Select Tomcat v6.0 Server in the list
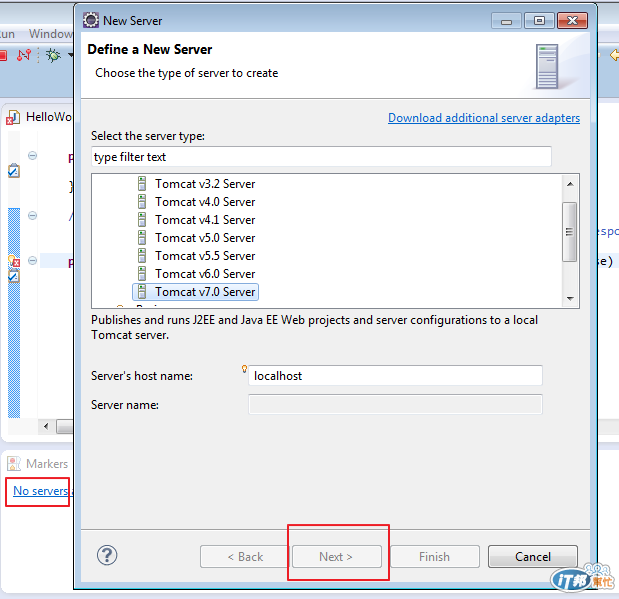This screenshot has height=599, width=619. pos(204,274)
